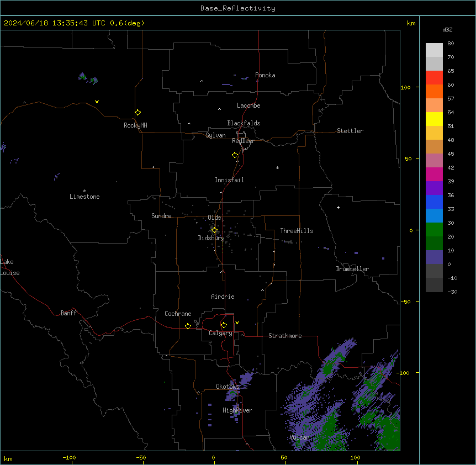Click the -100 label on the bottom axis

pyautogui.click(x=69, y=457)
